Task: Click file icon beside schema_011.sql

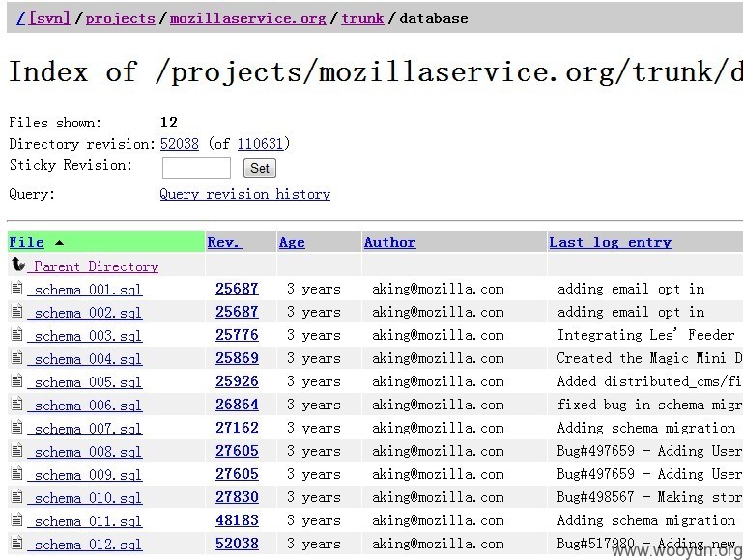Action: [17, 519]
